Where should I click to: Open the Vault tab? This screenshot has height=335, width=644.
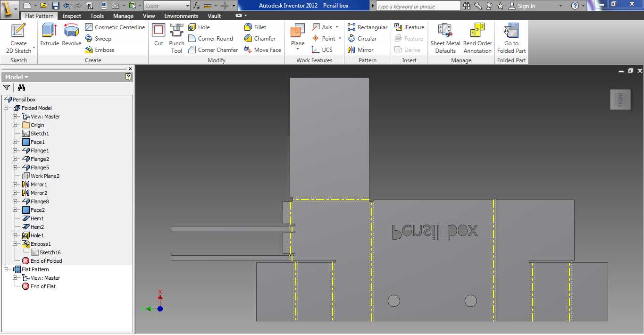click(214, 16)
